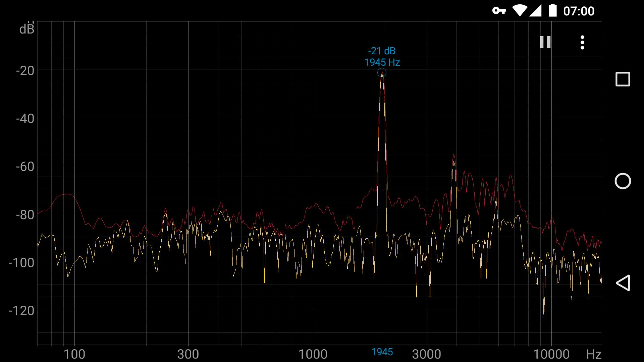Tap the key icon in the status bar
The image size is (644, 362).
pyautogui.click(x=499, y=11)
